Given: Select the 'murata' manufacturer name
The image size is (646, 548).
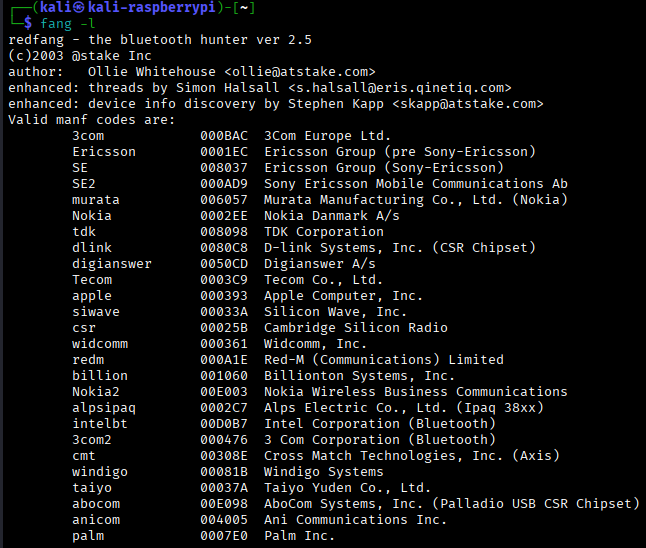Looking at the screenshot, I should (96, 200).
